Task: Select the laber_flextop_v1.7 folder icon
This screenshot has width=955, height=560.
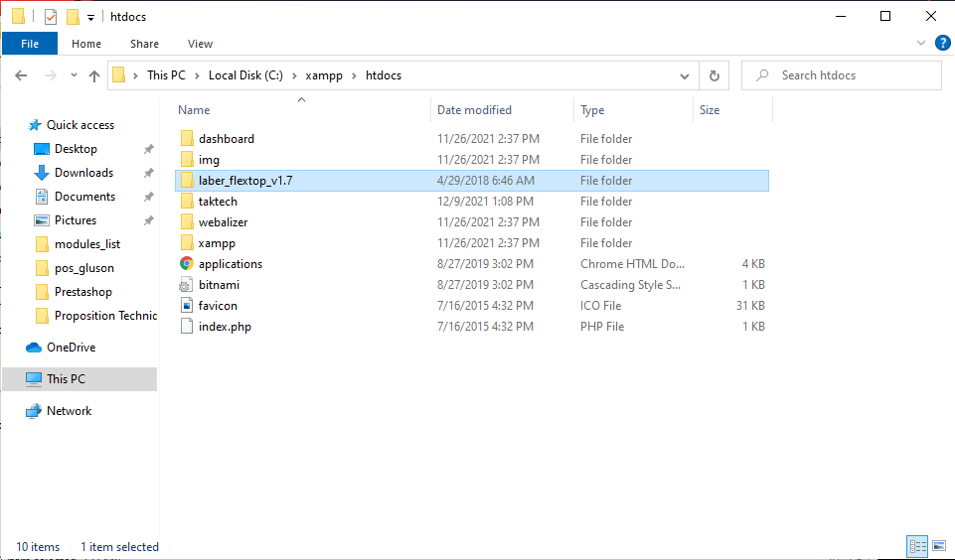Action: tap(187, 180)
